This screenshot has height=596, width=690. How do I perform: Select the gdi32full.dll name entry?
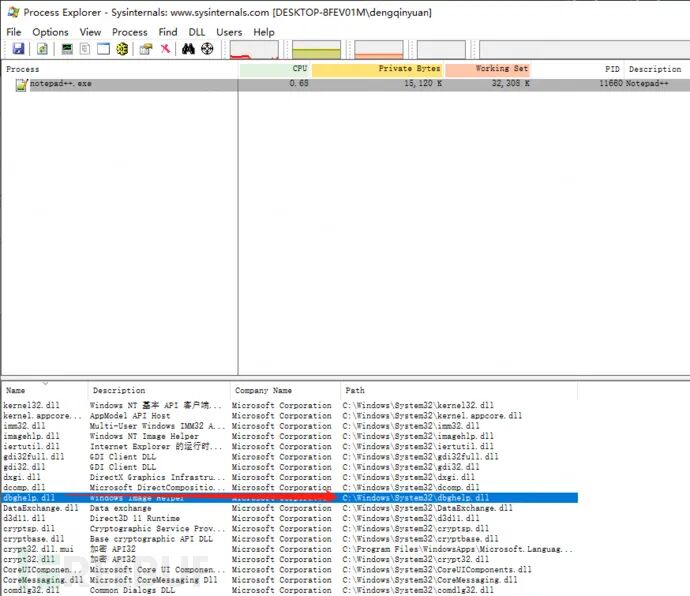(33, 456)
